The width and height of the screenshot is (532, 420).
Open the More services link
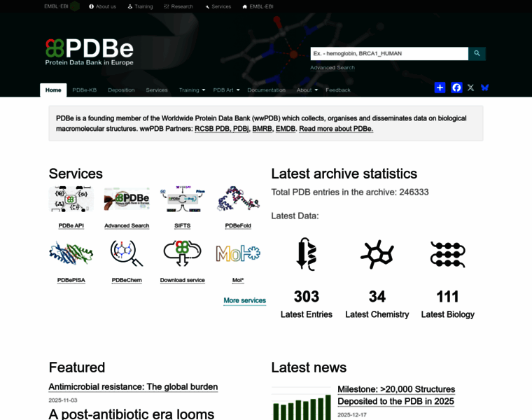tap(244, 300)
